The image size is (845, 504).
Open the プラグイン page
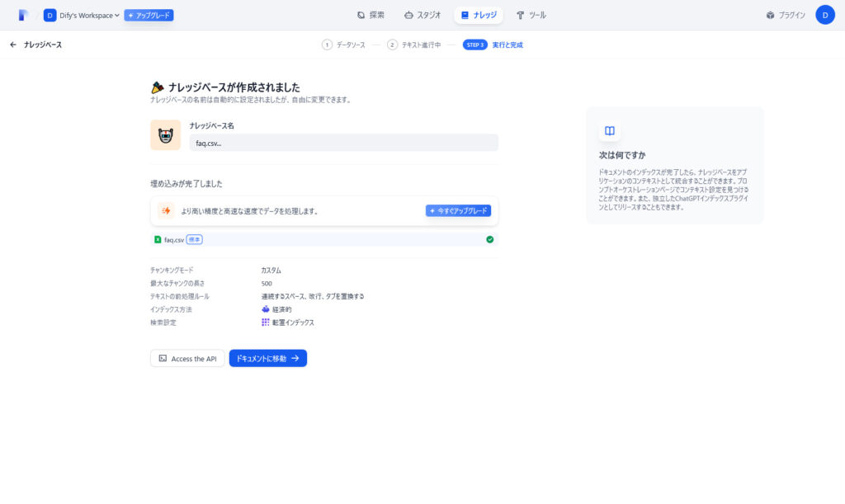click(x=785, y=15)
